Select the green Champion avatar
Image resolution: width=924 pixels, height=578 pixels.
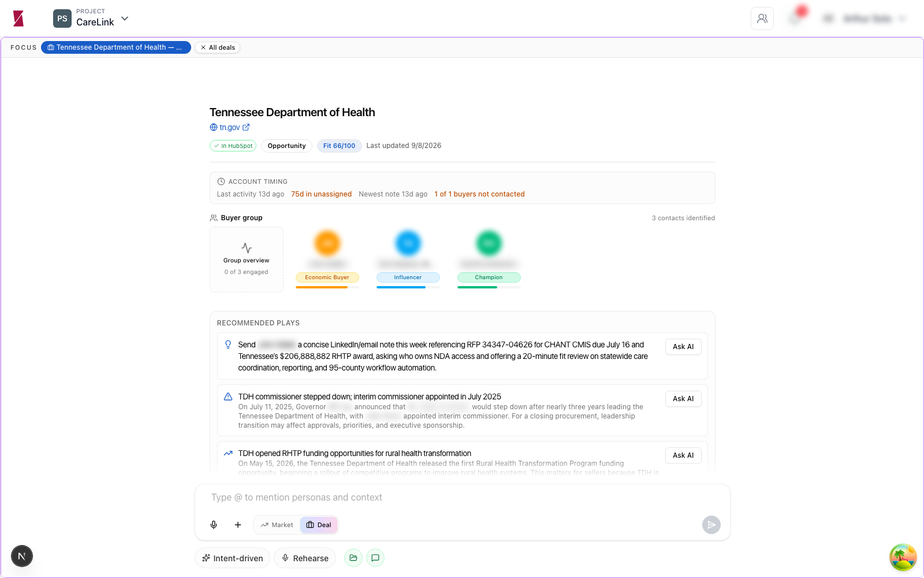489,243
